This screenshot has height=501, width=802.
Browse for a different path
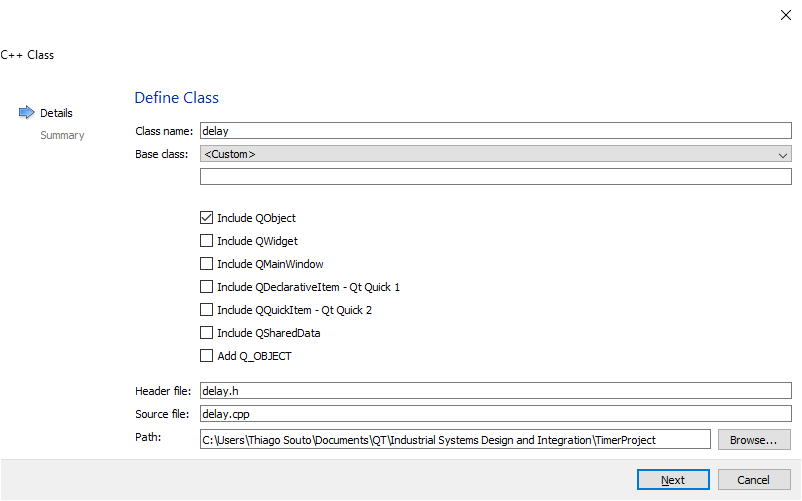[x=753, y=440]
